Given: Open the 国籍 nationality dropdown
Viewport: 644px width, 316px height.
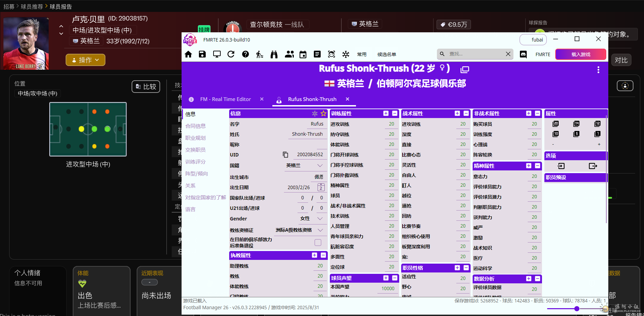Looking at the screenshot, I should [x=320, y=165].
